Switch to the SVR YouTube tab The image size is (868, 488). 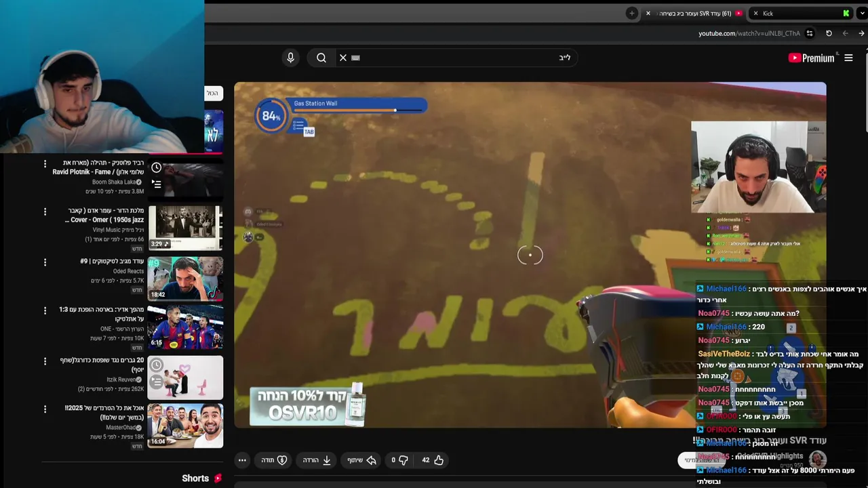point(696,13)
